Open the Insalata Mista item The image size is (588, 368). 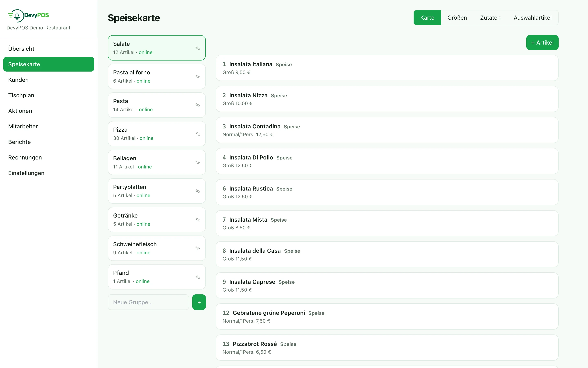point(387,223)
